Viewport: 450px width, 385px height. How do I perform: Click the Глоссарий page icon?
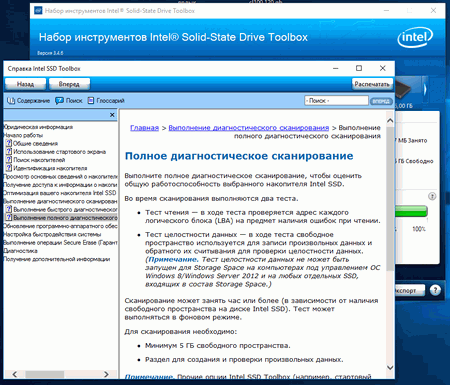[x=91, y=100]
